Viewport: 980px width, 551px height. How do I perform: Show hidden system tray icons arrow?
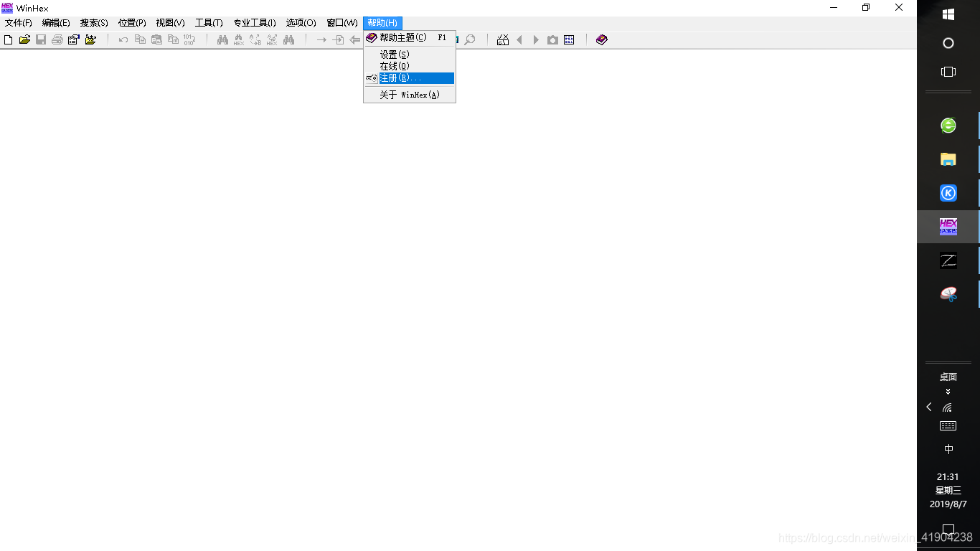(x=929, y=408)
